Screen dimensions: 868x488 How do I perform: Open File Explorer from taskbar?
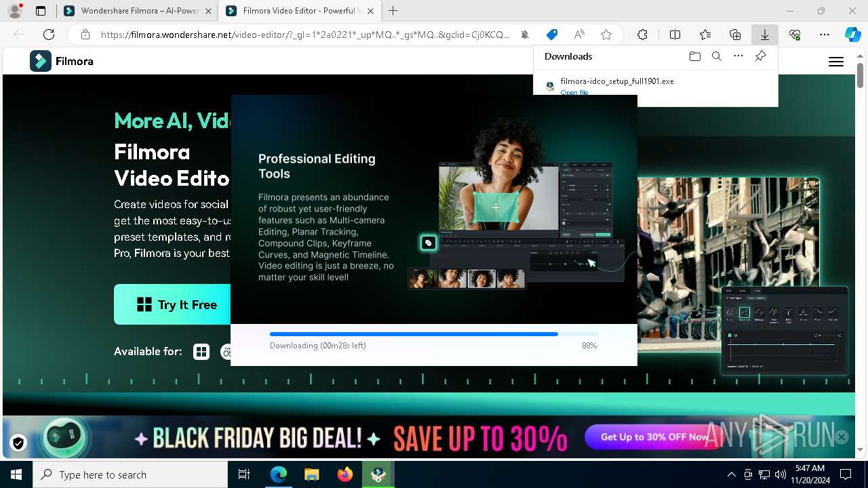click(x=311, y=474)
